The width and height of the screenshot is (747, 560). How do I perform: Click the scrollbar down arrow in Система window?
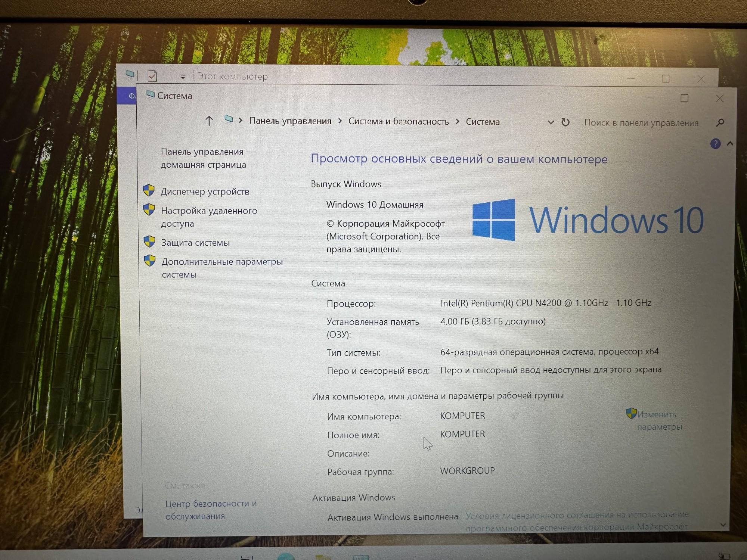tap(723, 525)
